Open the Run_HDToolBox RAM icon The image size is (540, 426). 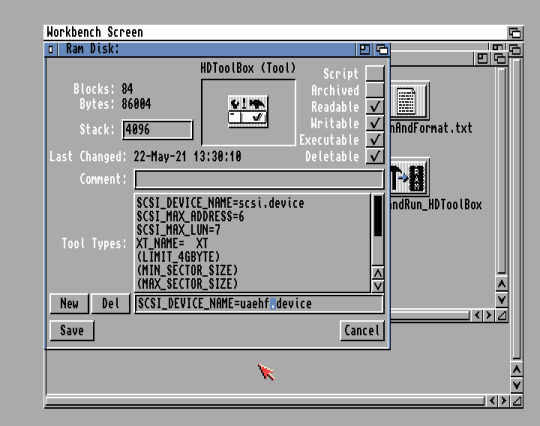pyautogui.click(x=410, y=177)
